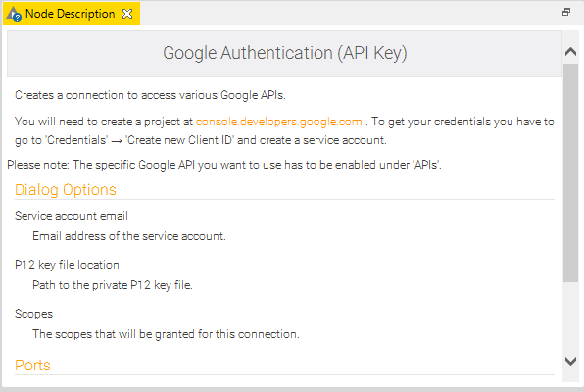
Task: Click the scroll up arrow
Action: point(570,51)
